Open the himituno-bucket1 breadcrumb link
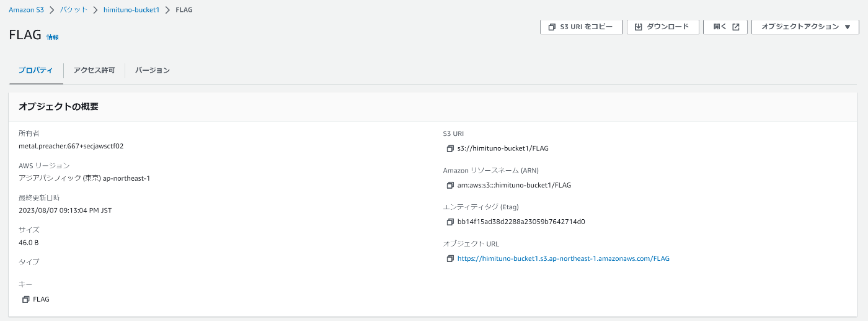 [131, 10]
